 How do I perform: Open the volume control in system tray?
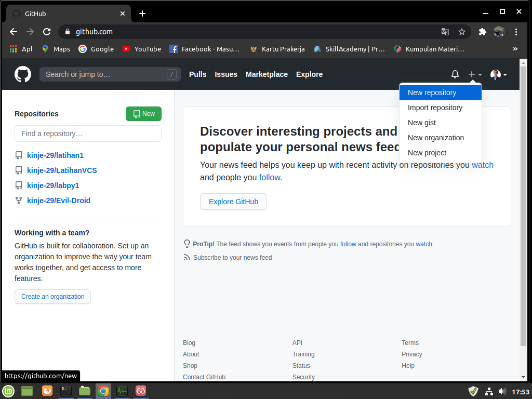502,392
